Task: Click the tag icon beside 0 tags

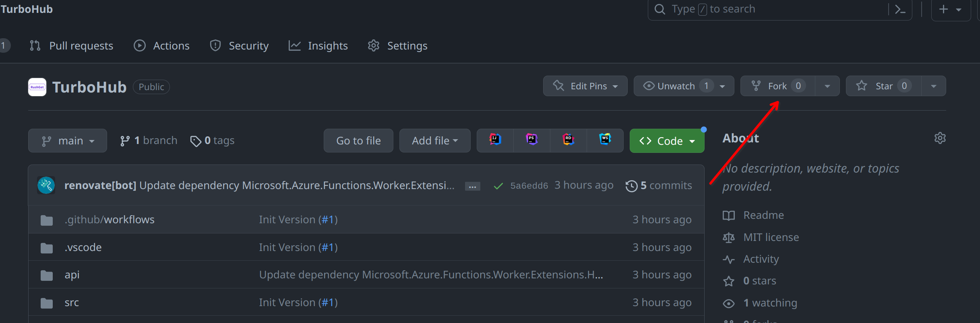Action: coord(196,141)
